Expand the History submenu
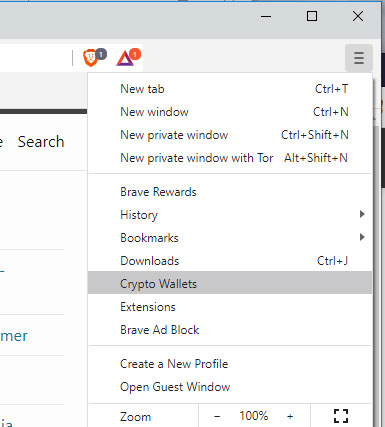The image size is (385, 427). [x=230, y=215]
